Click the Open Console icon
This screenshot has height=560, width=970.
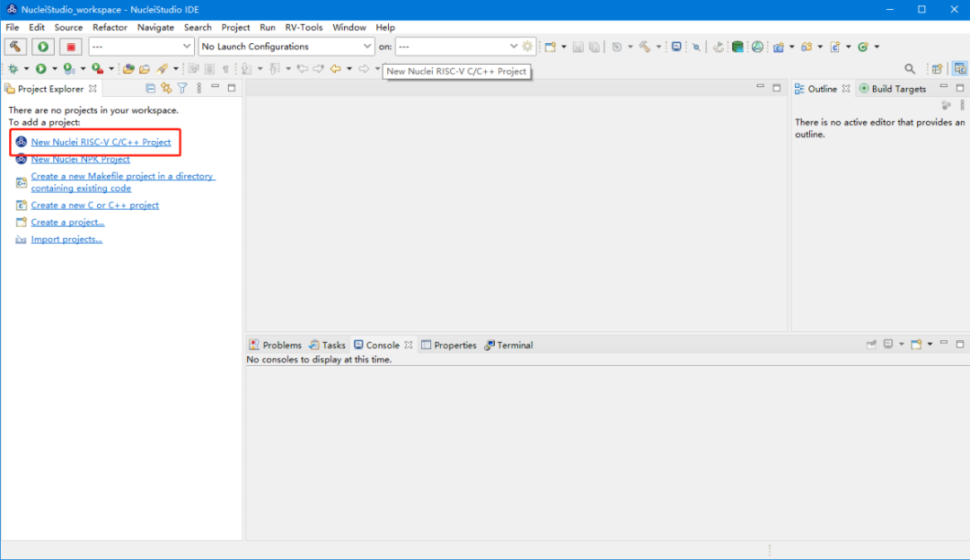coord(916,345)
